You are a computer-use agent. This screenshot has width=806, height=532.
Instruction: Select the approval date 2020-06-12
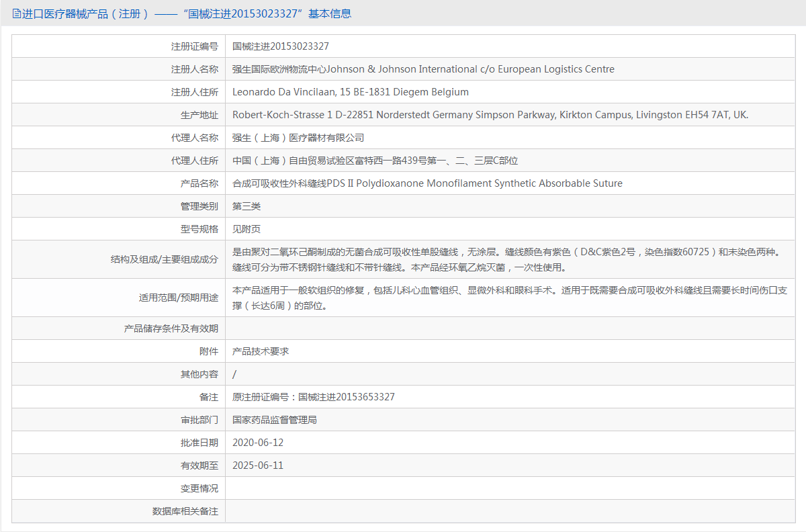tap(258, 443)
